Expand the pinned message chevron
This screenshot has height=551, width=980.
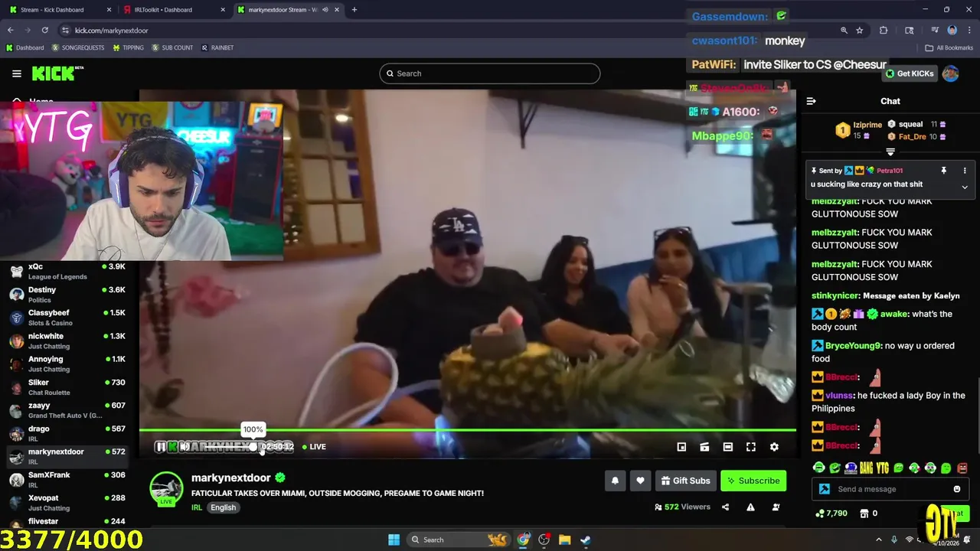pyautogui.click(x=965, y=187)
